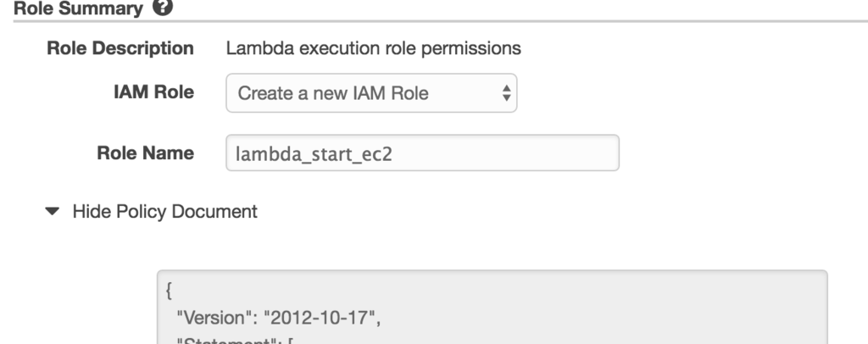The image size is (868, 344).
Task: Click the Lambda execution role permissions text
Action: [x=373, y=48]
